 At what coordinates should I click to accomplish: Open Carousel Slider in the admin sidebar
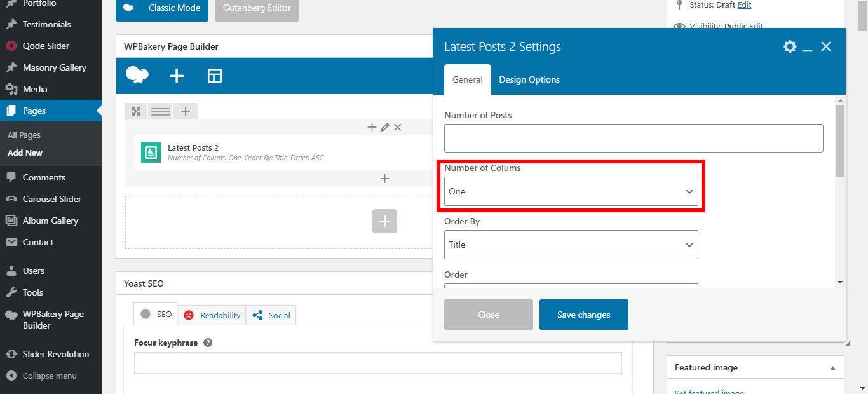point(51,199)
